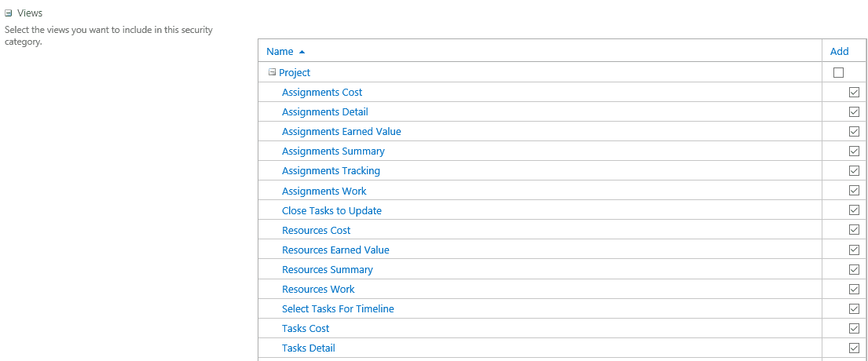Collapse the Project group
The height and width of the screenshot is (361, 868).
[x=272, y=72]
